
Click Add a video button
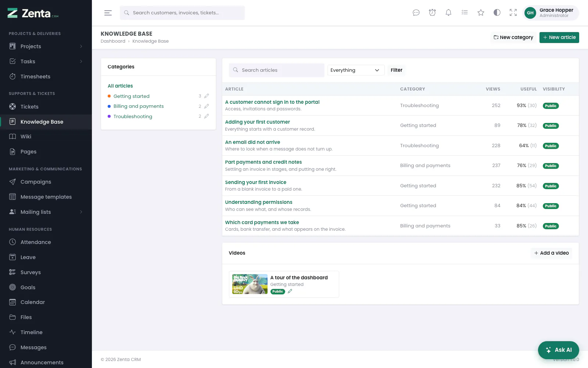click(x=552, y=253)
